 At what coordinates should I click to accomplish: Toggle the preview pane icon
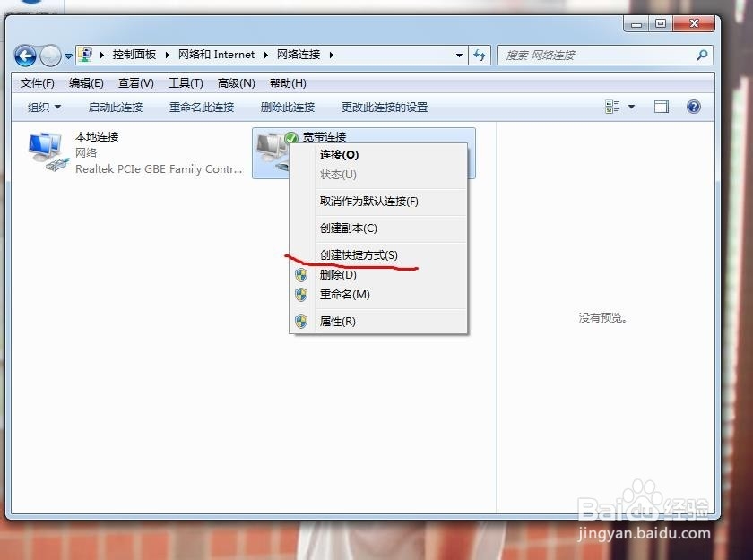[661, 107]
